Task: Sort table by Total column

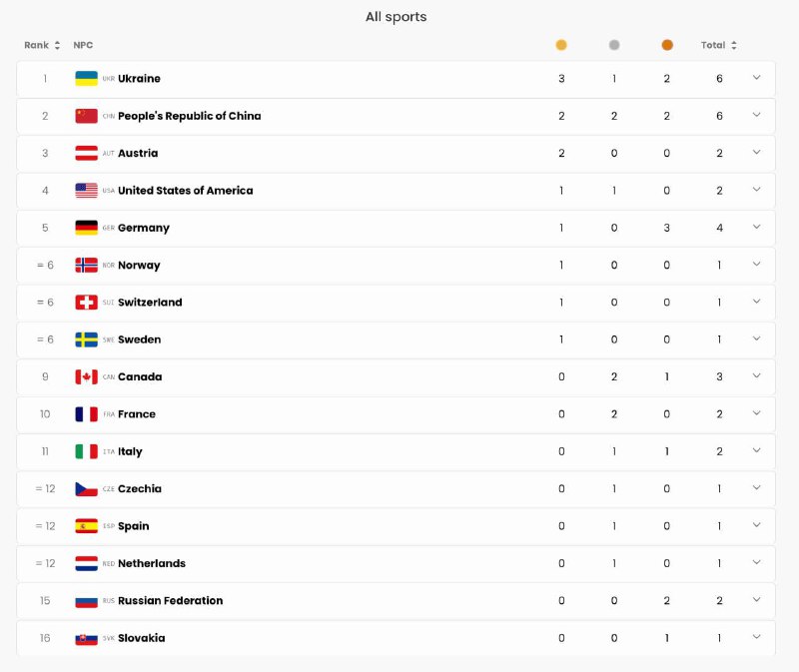Action: click(719, 45)
